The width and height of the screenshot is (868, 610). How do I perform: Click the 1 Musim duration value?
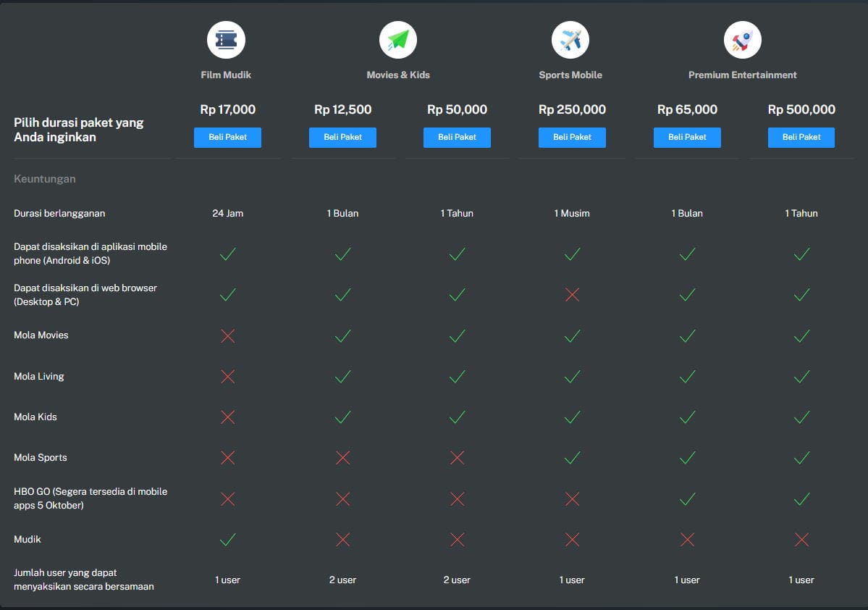572,214
